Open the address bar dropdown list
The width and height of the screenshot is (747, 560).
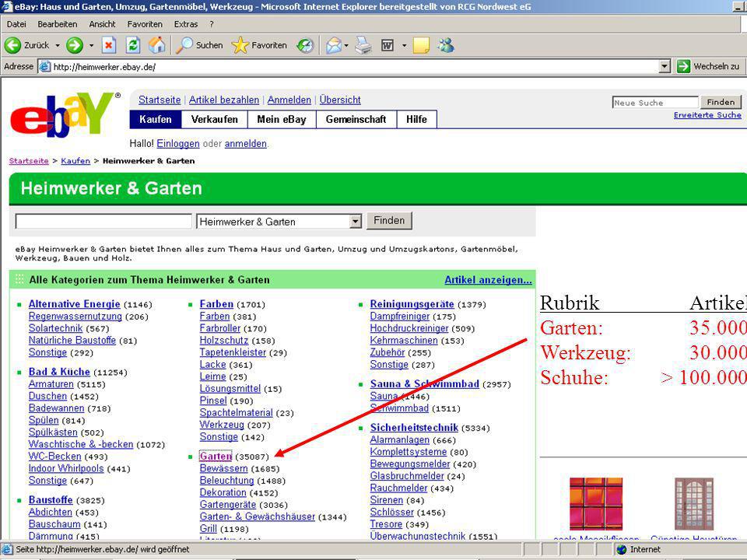665,67
